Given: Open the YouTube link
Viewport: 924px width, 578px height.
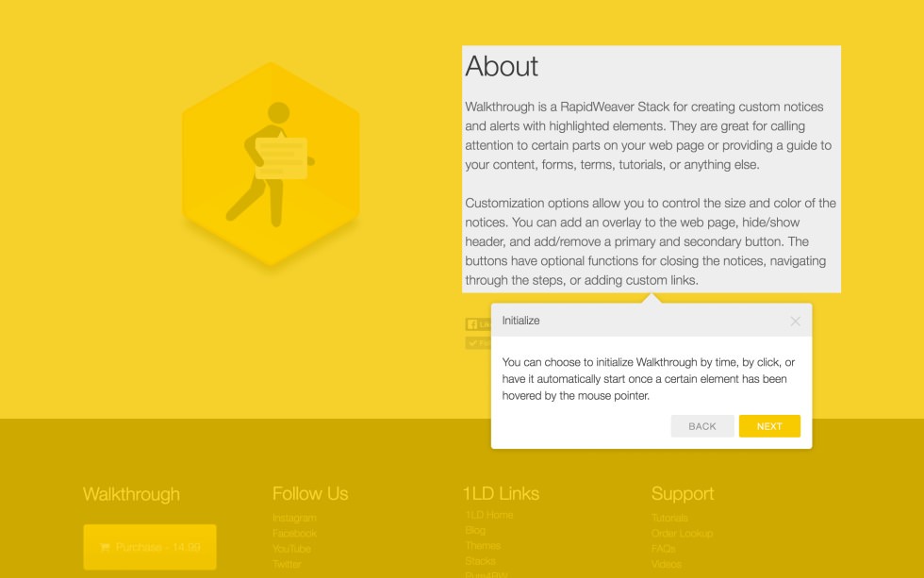Looking at the screenshot, I should coord(291,549).
